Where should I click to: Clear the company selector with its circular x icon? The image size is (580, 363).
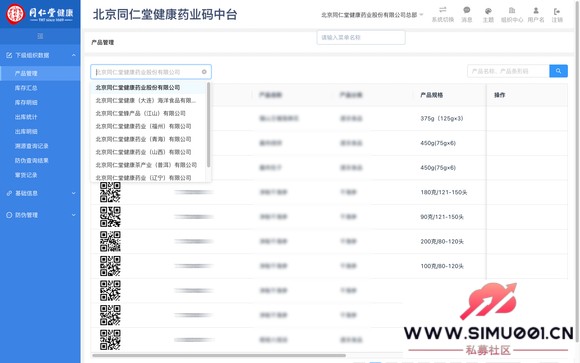pyautogui.click(x=204, y=72)
